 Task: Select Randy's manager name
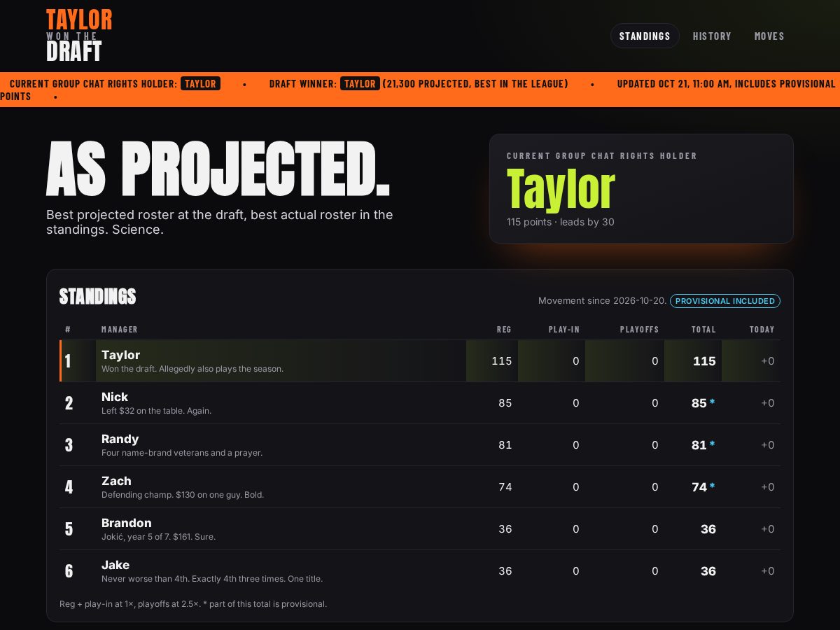click(120, 439)
